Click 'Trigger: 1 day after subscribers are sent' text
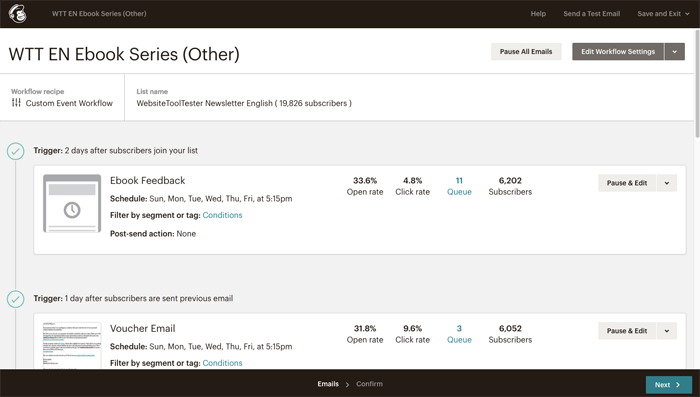Screen dimensions: 700x397 [x=133, y=298]
